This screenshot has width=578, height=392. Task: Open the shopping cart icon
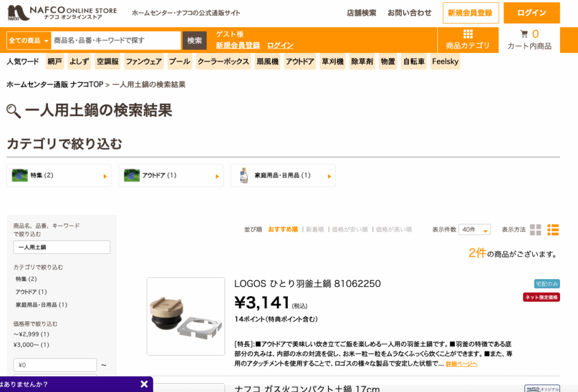coord(524,34)
